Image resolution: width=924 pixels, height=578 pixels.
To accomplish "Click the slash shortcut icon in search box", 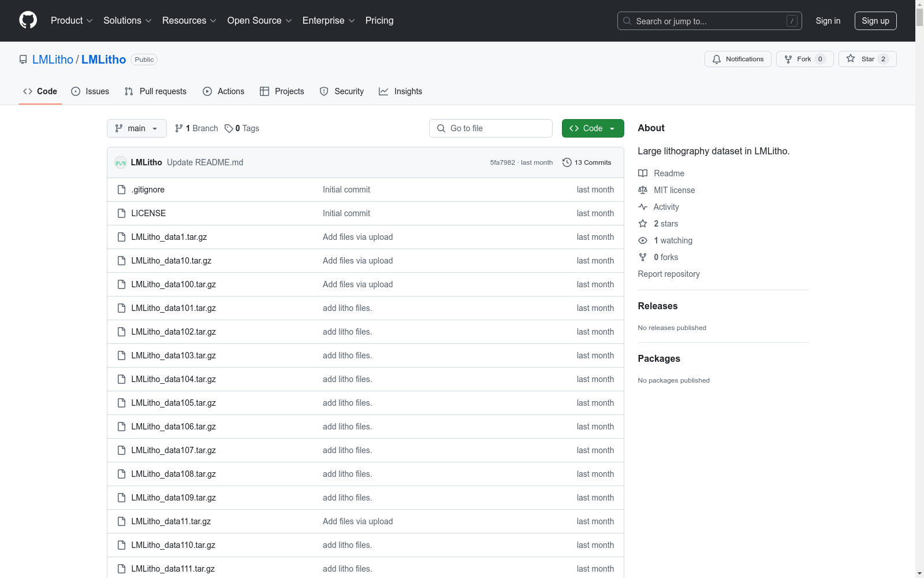I will tap(792, 21).
